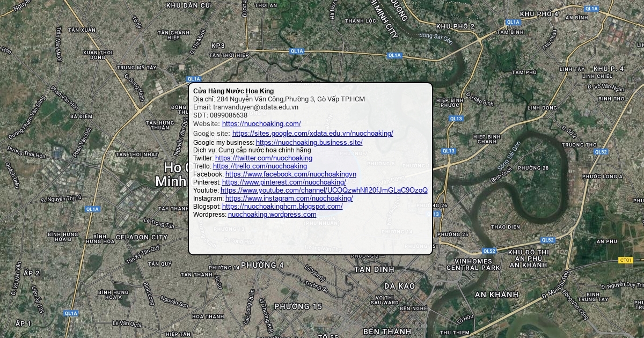Image resolution: width=644 pixels, height=338 pixels.
Task: Click the QL13 shield beside Hiệp Bình Phước
Action: coord(456,119)
